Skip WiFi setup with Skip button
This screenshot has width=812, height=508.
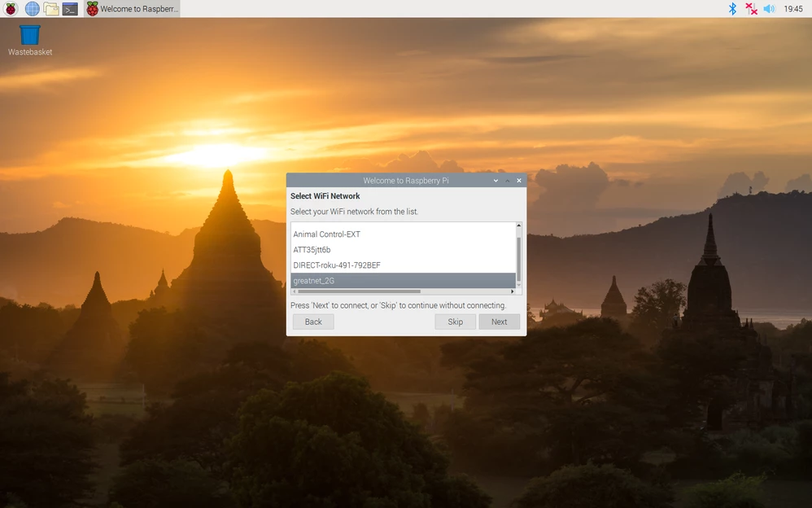[455, 322]
